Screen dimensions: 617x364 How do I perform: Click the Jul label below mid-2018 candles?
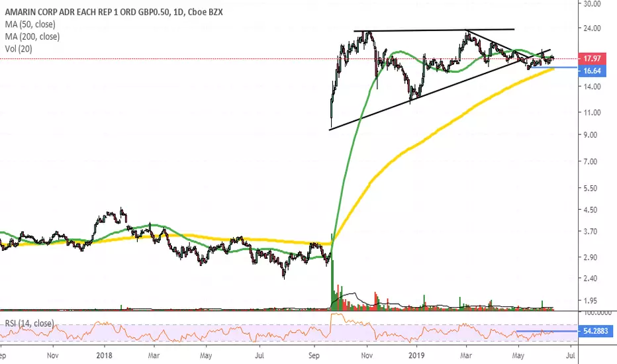[x=260, y=355]
